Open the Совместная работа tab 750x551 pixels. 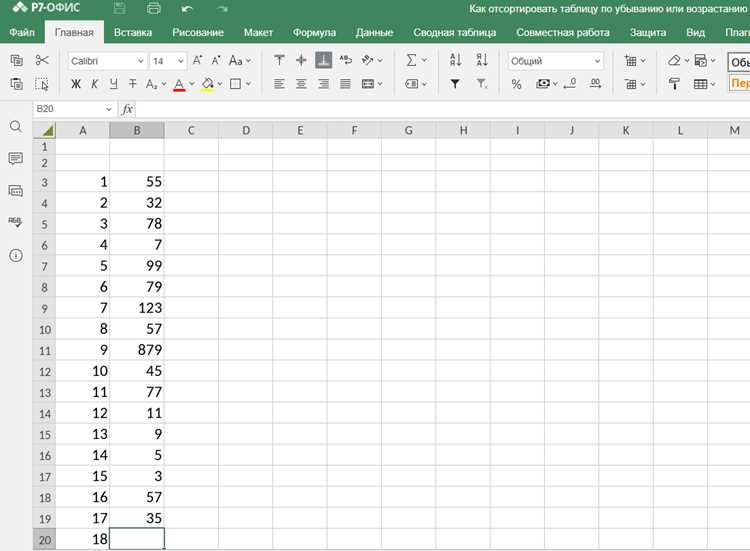click(562, 33)
